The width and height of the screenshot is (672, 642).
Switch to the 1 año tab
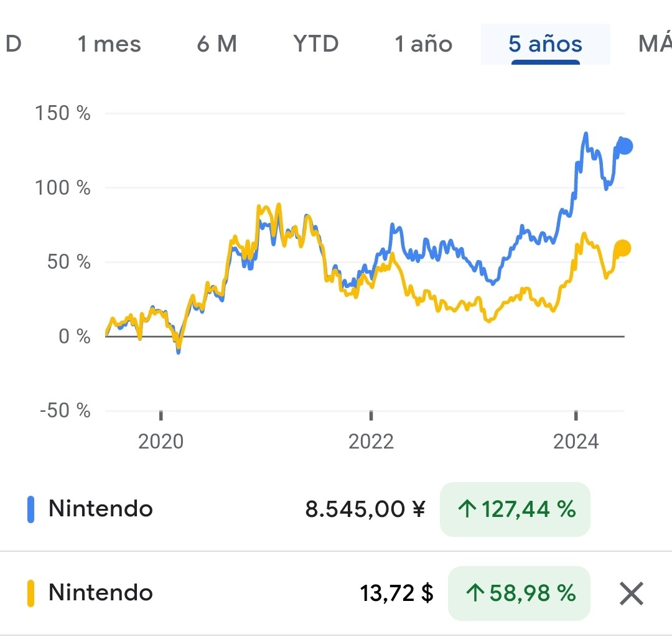click(423, 44)
